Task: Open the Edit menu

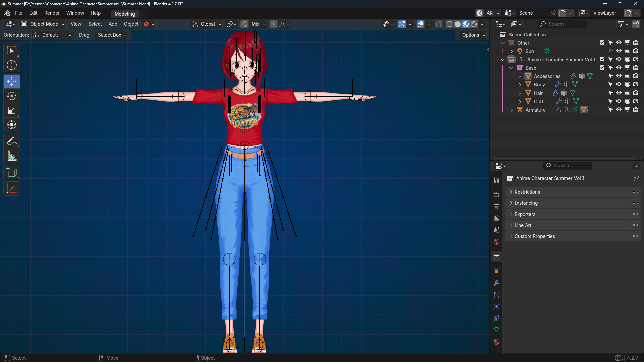Action: pos(33,13)
